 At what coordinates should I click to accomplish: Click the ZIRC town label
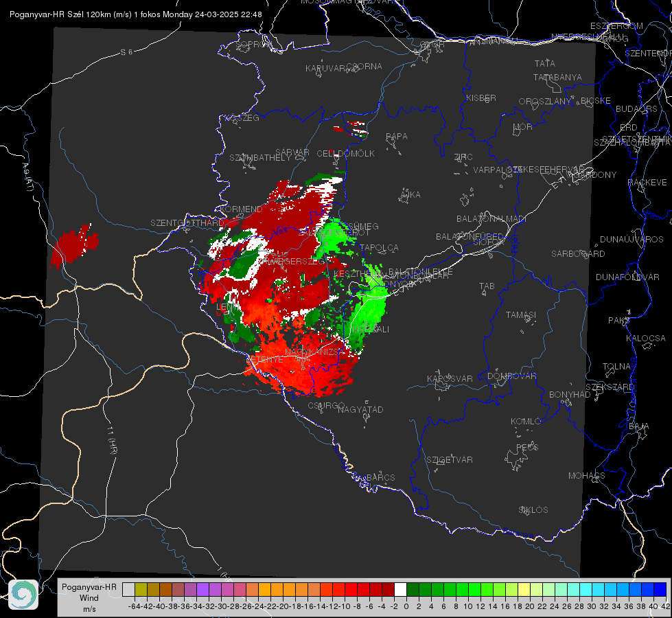click(x=463, y=157)
